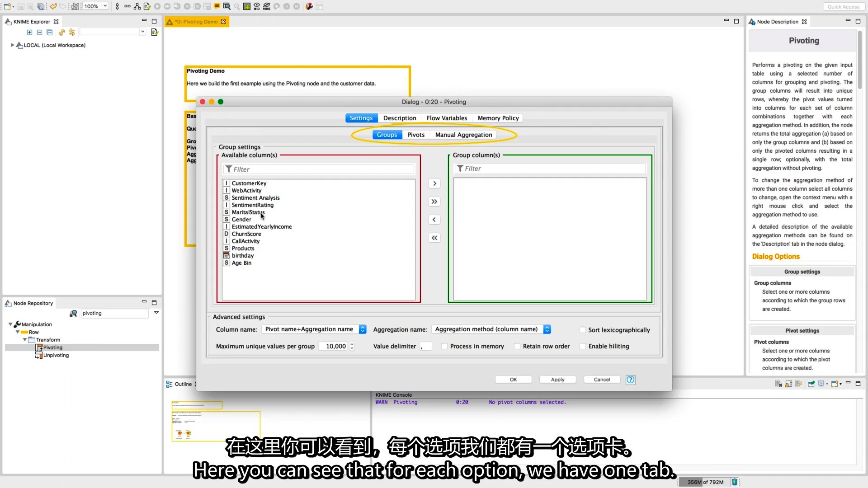The image size is (868, 488).
Task: Select Gender in available columns
Action: [241, 220]
